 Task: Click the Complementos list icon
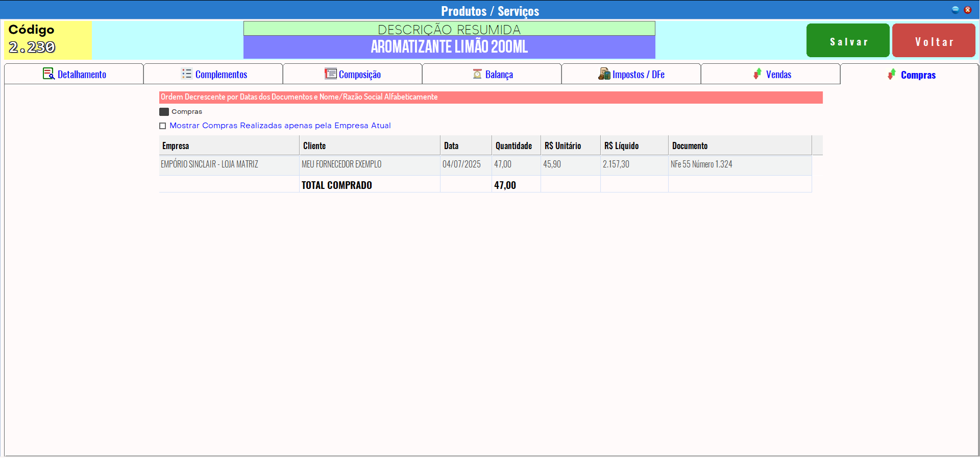[186, 74]
